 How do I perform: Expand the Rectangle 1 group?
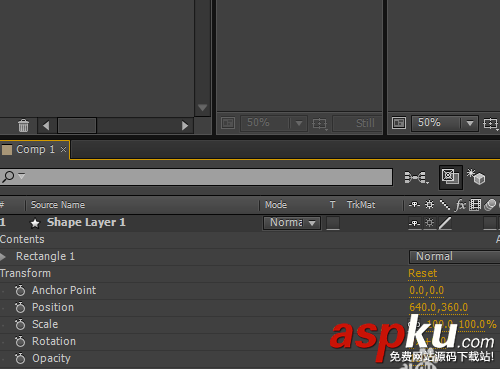click(3, 257)
